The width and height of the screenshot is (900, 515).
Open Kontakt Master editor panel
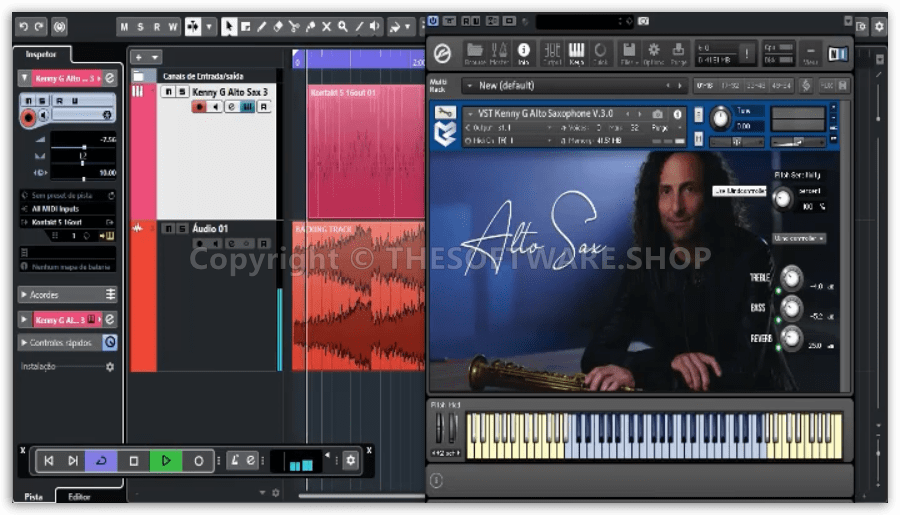499,53
